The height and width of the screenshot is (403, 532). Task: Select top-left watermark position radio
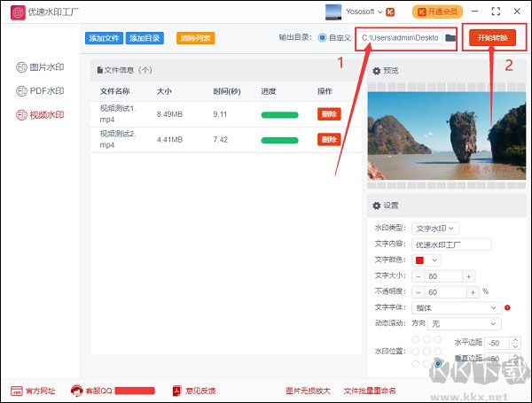click(x=415, y=339)
